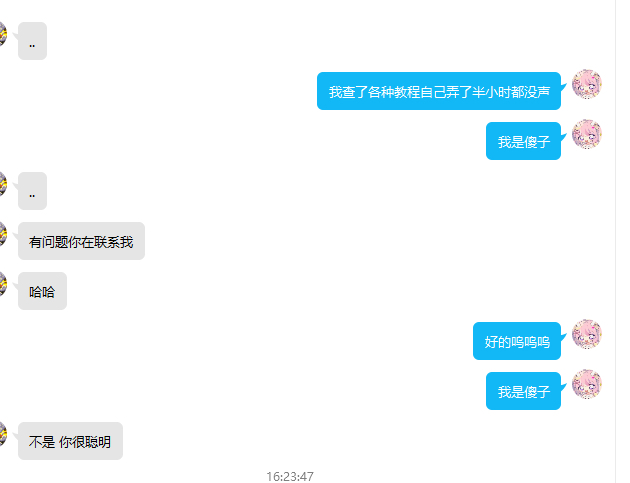Image resolution: width=630 pixels, height=483 pixels.
Task: Click the 16:23:47 timestamp
Action: point(290,477)
